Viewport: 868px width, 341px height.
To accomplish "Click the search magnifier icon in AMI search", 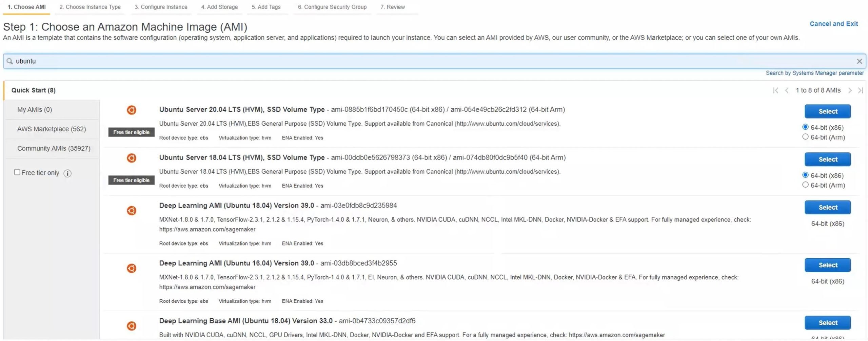I will (10, 61).
